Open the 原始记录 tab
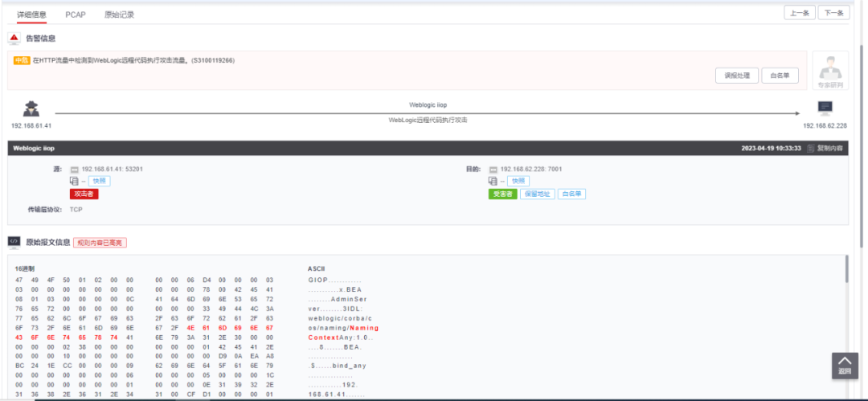 (x=119, y=14)
